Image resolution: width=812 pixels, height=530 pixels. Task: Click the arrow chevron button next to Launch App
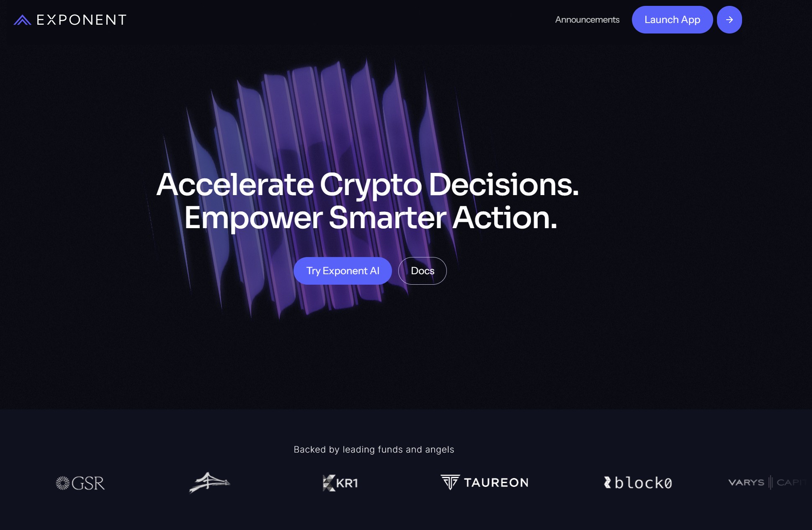point(729,20)
